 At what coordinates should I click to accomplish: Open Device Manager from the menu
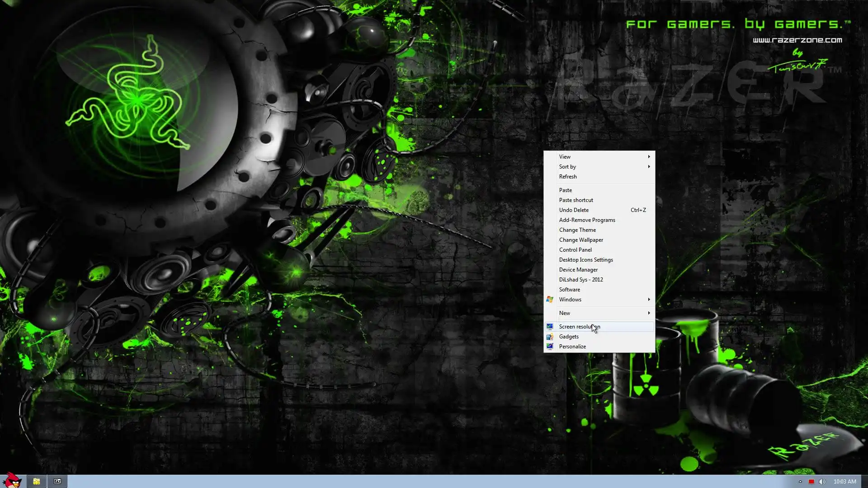[578, 270]
